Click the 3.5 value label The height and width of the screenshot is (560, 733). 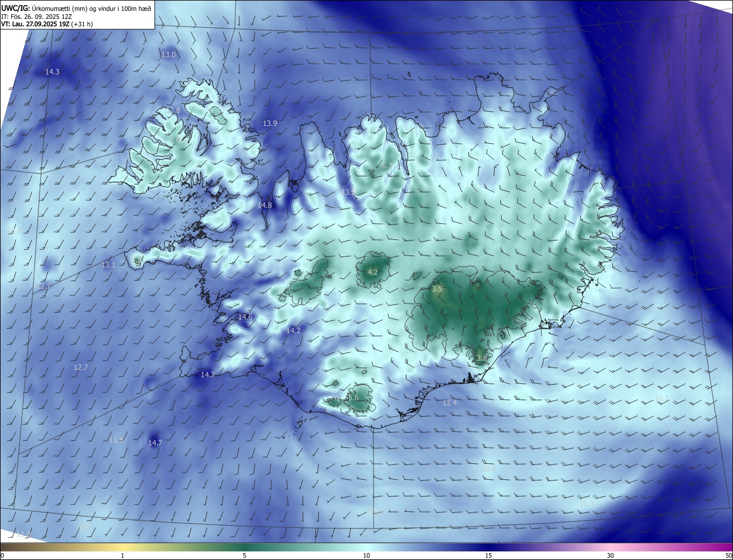[x=437, y=289]
